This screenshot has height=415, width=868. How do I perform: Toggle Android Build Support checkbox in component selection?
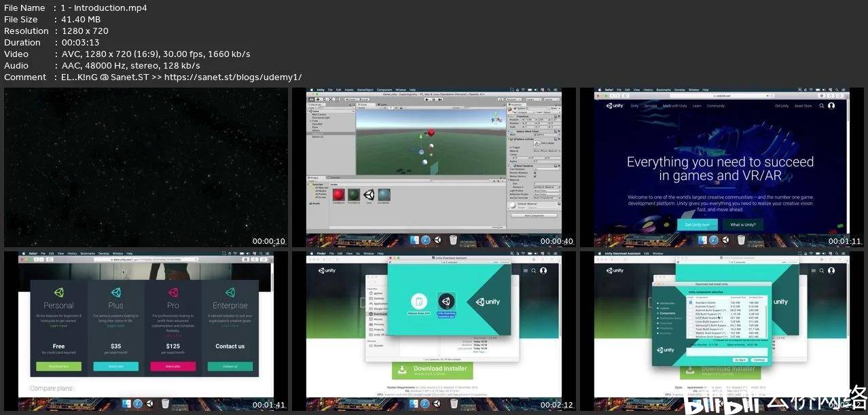[691, 310]
